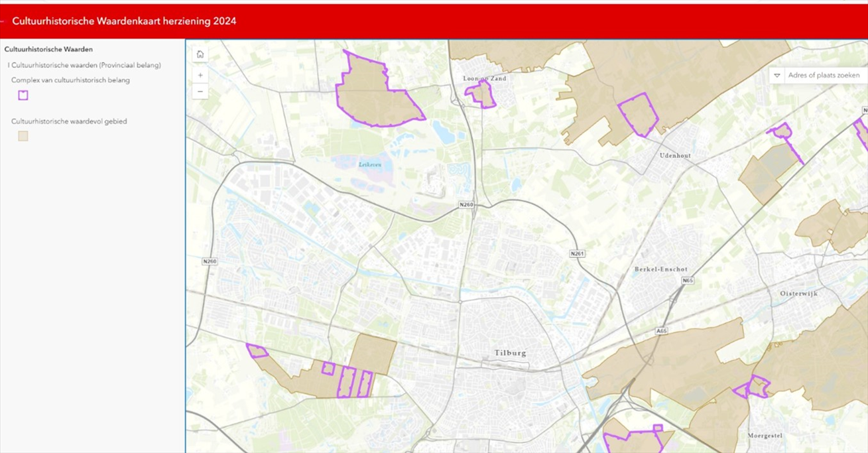Click the N65 road shield
This screenshot has height=453, width=868.
point(687,281)
